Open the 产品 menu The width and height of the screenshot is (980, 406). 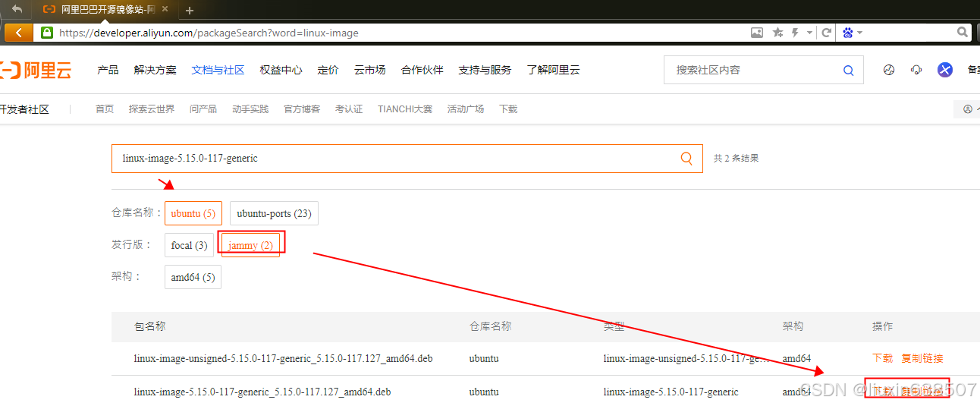[x=108, y=70]
